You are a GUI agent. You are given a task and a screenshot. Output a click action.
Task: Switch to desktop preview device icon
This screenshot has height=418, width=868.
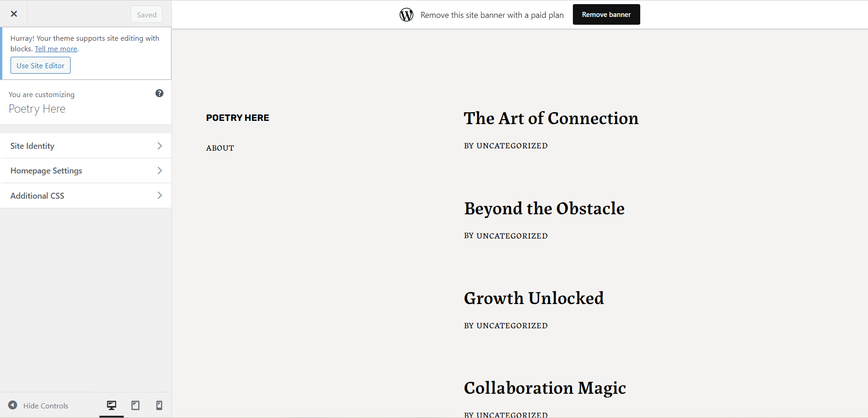pyautogui.click(x=111, y=405)
